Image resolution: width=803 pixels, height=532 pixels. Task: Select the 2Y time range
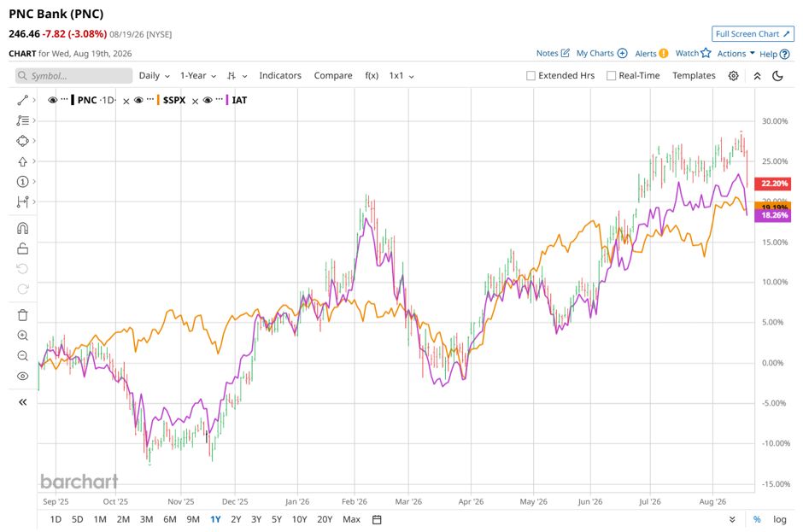coord(236,520)
